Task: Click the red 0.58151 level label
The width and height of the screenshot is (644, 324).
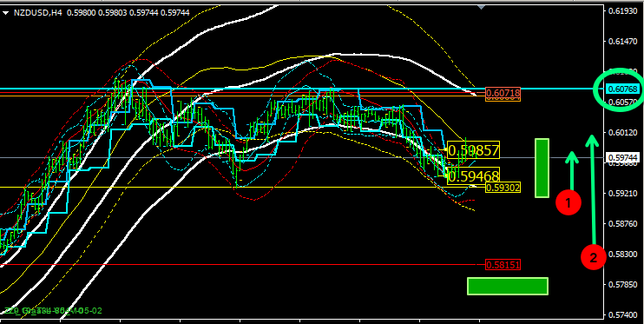Action: 503,265
